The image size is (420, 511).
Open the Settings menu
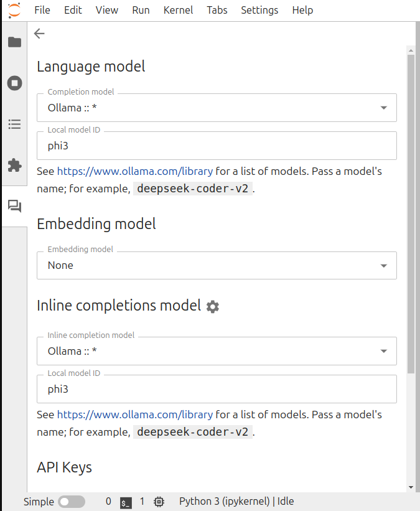pos(258,10)
